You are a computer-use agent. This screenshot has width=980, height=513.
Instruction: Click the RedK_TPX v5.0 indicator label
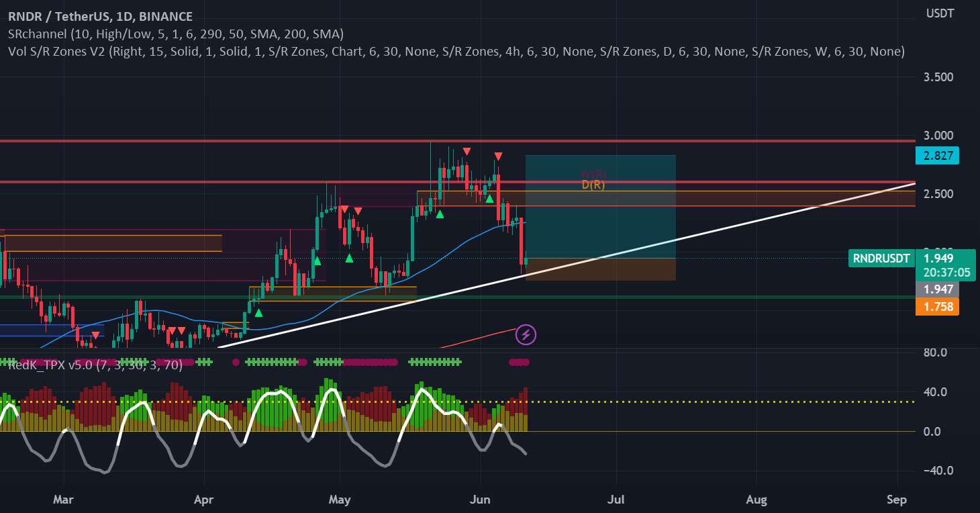tap(95, 365)
